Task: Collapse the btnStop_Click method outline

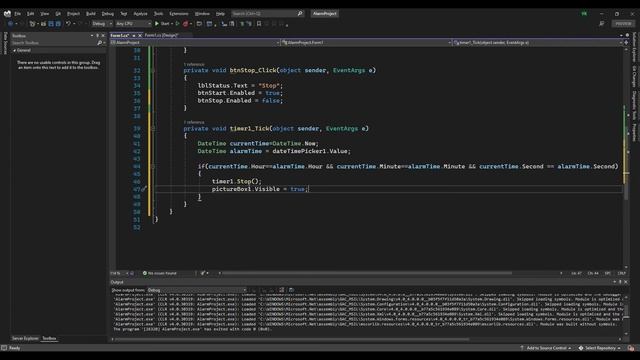Action: (x=153, y=71)
